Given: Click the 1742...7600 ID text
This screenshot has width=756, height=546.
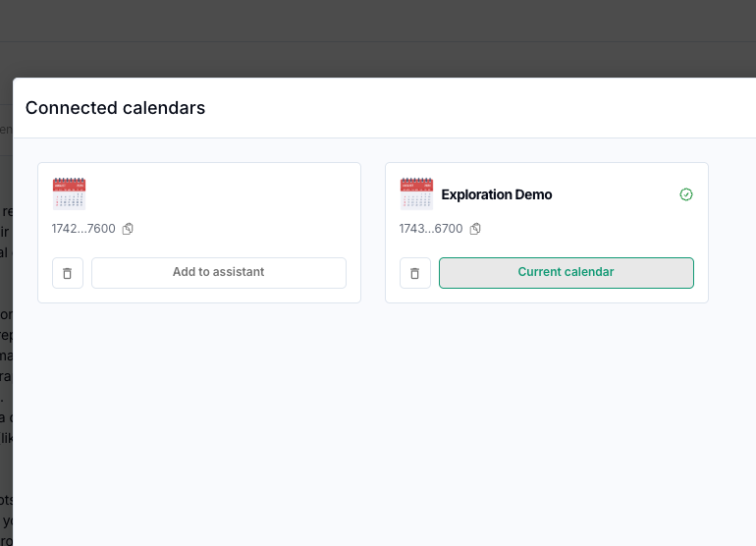Looking at the screenshot, I should pos(83,229).
